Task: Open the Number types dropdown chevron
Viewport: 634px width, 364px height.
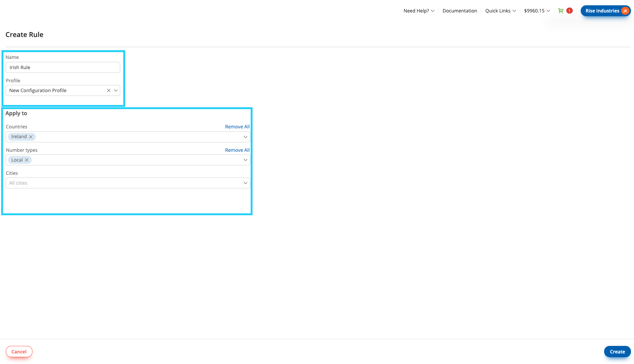Action: point(245,160)
